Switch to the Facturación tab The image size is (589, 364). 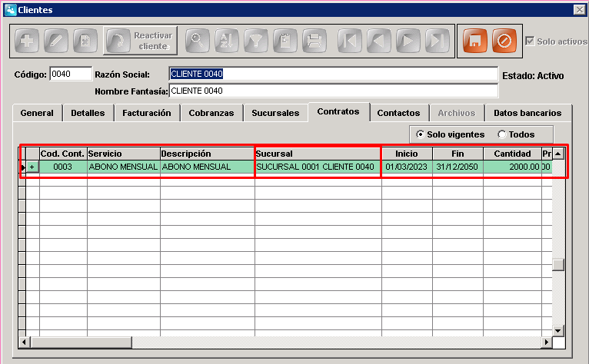click(147, 113)
